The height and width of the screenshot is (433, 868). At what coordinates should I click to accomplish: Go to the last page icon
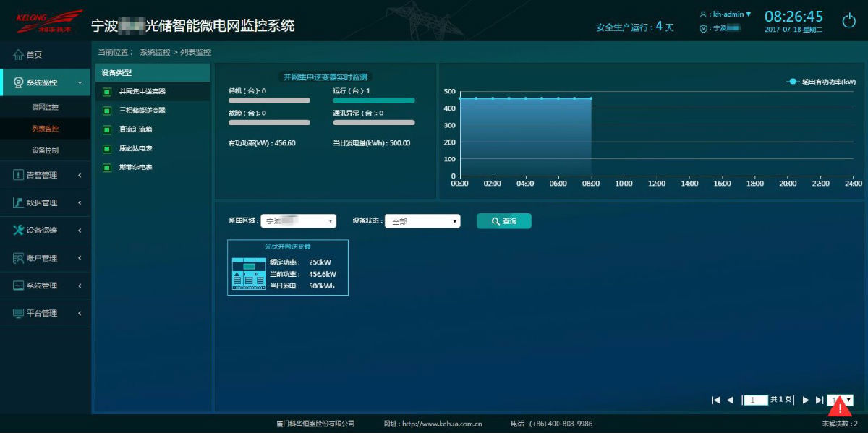(820, 400)
